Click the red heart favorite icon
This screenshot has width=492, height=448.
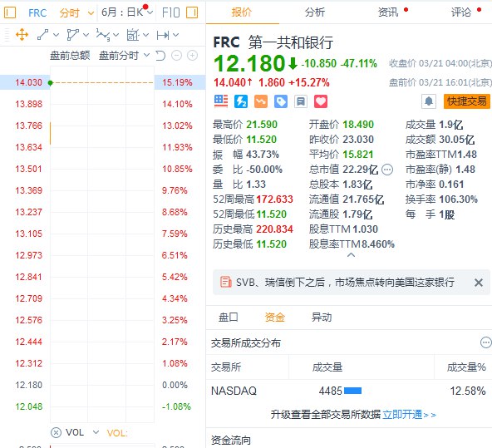click(321, 101)
